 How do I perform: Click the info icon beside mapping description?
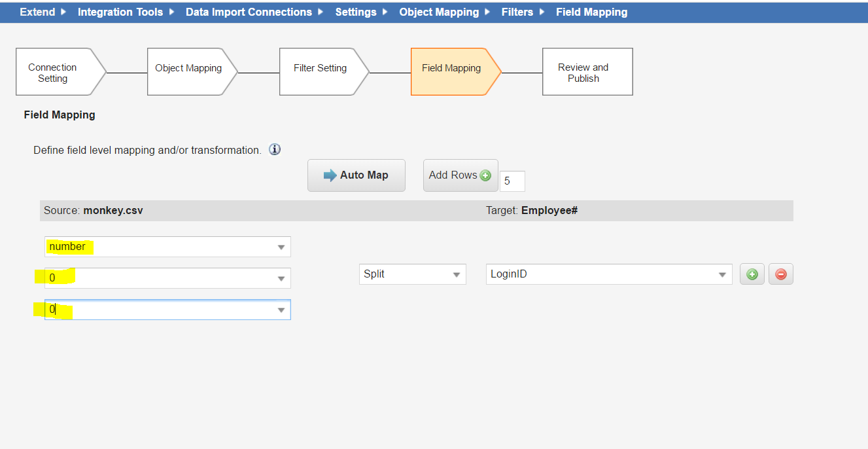coord(275,150)
